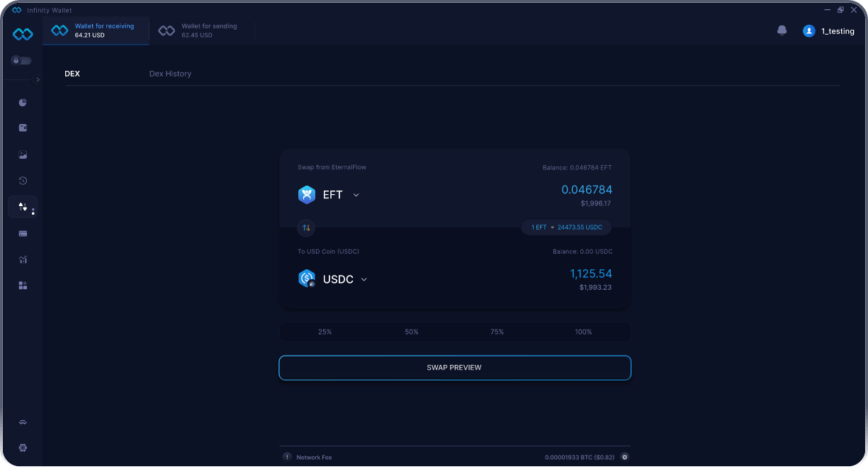The image size is (868, 469).
Task: Click the Infinity Wallet logo in sidebar
Action: 23,34
